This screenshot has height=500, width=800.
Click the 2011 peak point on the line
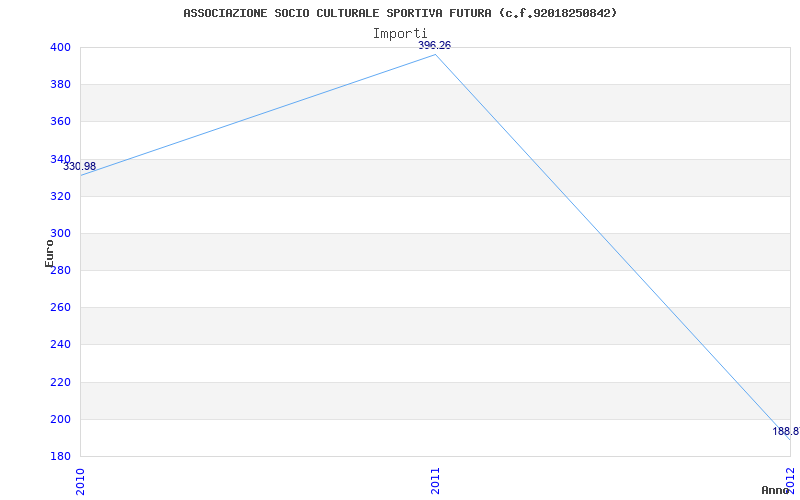(435, 55)
